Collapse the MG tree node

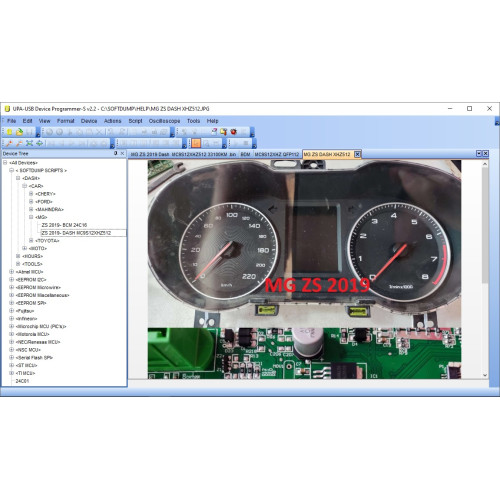pyautogui.click(x=31, y=217)
